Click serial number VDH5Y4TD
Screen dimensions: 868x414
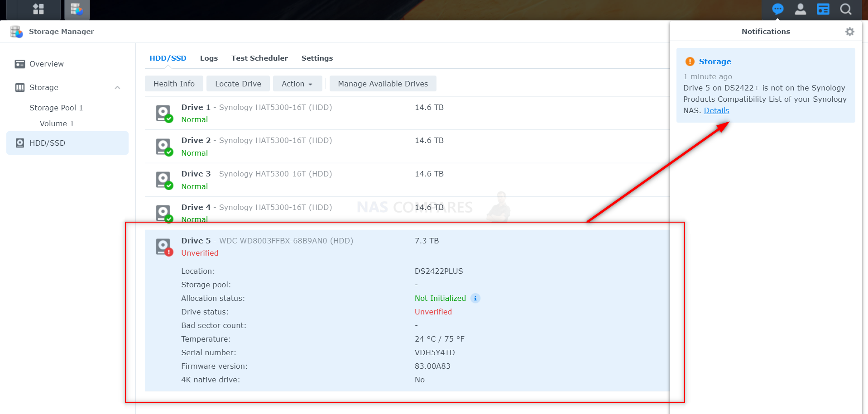coord(435,352)
